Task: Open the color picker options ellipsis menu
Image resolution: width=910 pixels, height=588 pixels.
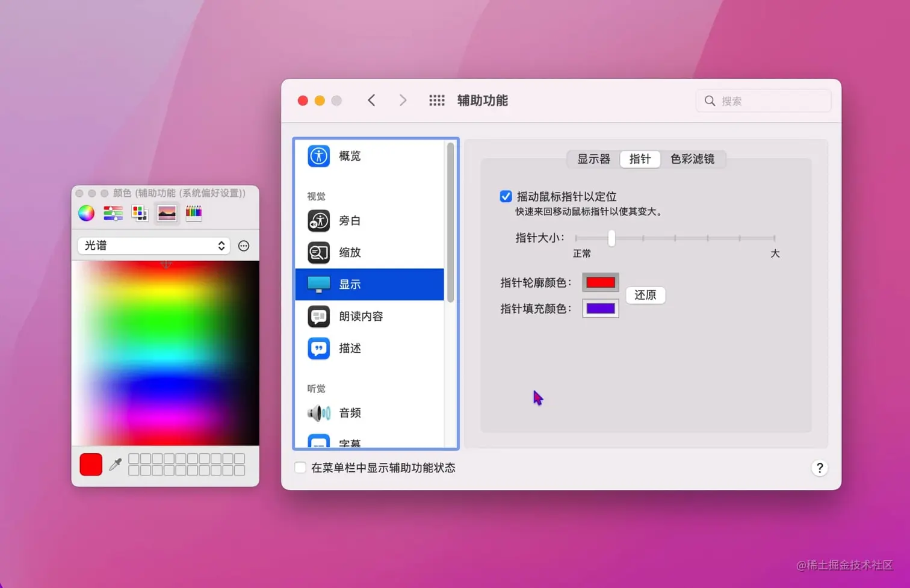Action: coord(244,246)
